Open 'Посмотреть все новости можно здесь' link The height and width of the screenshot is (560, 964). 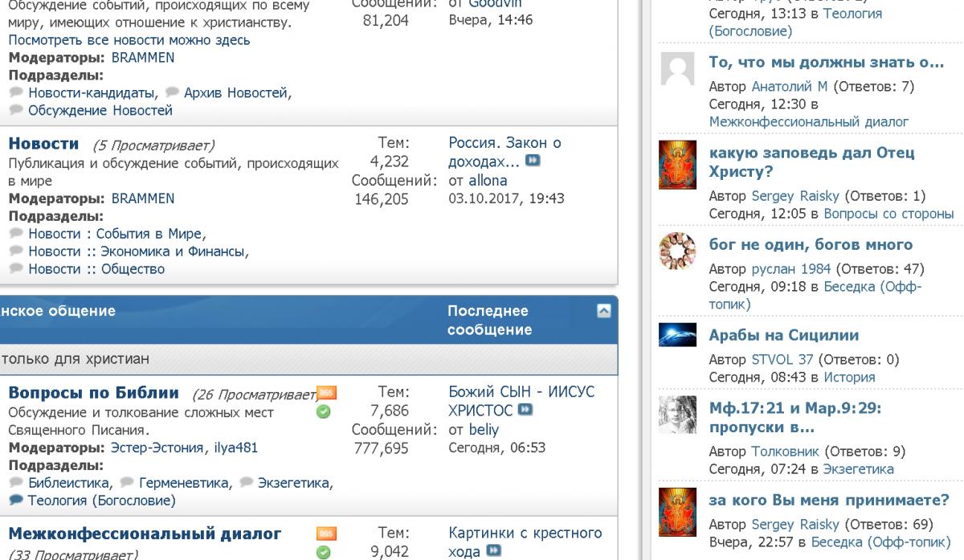coord(129,39)
